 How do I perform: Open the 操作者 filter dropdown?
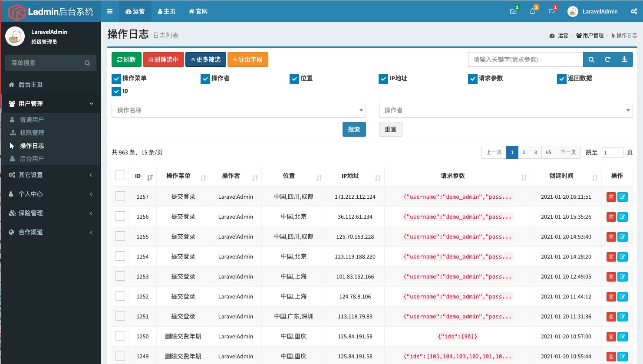coord(505,110)
